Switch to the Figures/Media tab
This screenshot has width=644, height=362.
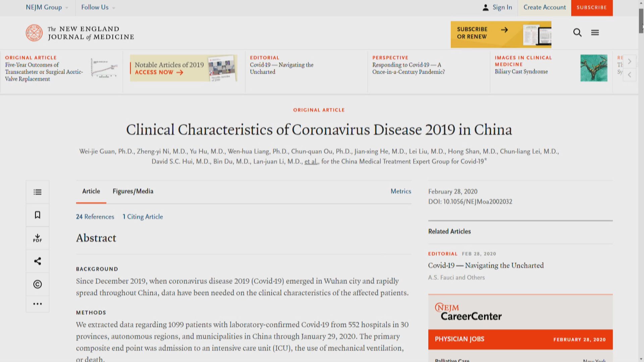tap(133, 191)
